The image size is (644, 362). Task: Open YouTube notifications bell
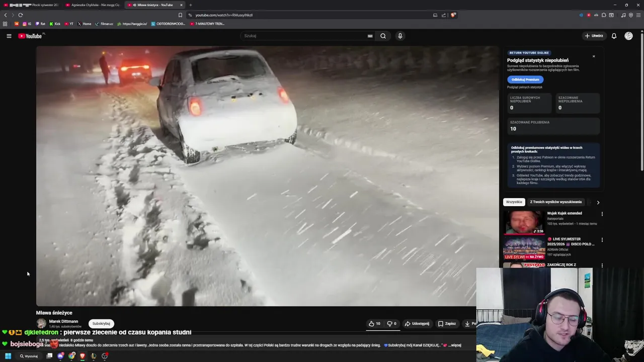pyautogui.click(x=614, y=36)
